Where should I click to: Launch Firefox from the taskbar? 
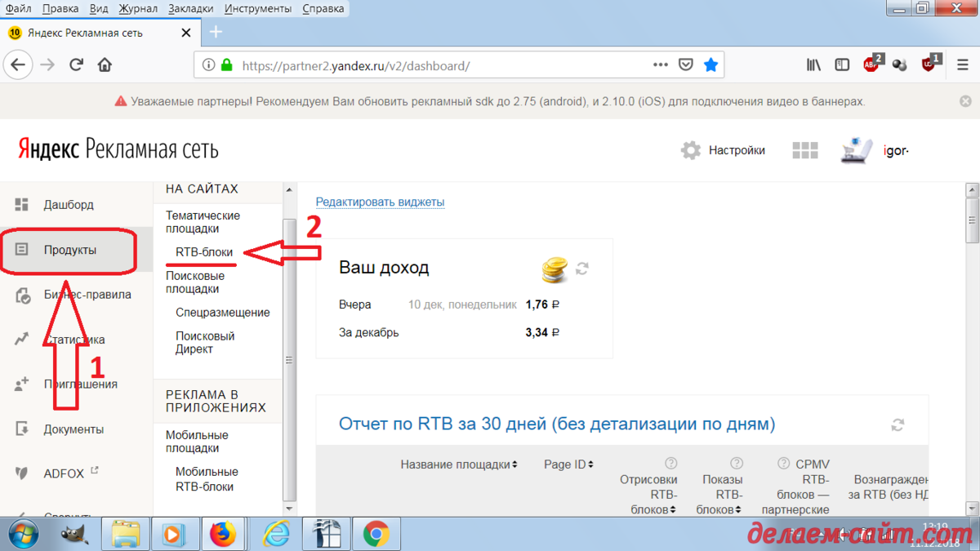221,534
